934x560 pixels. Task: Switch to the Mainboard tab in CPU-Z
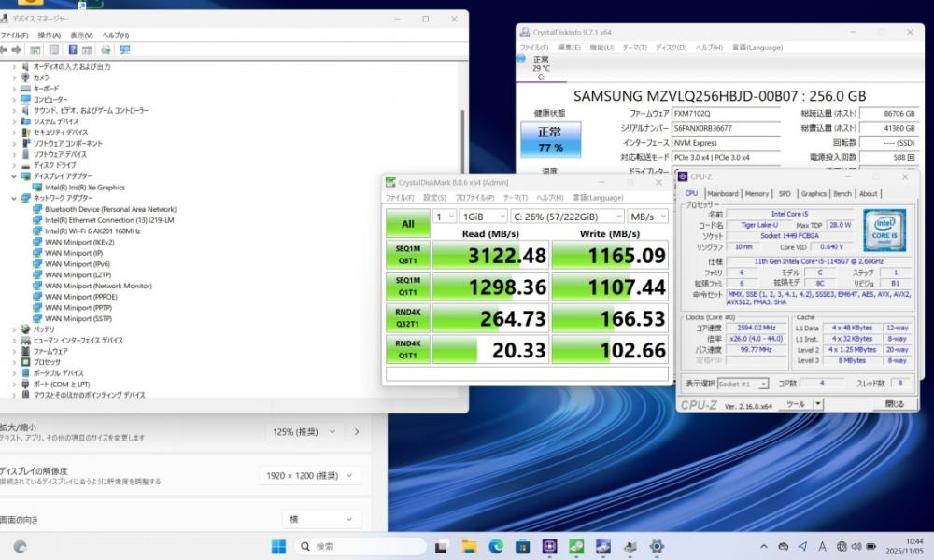coord(722,194)
